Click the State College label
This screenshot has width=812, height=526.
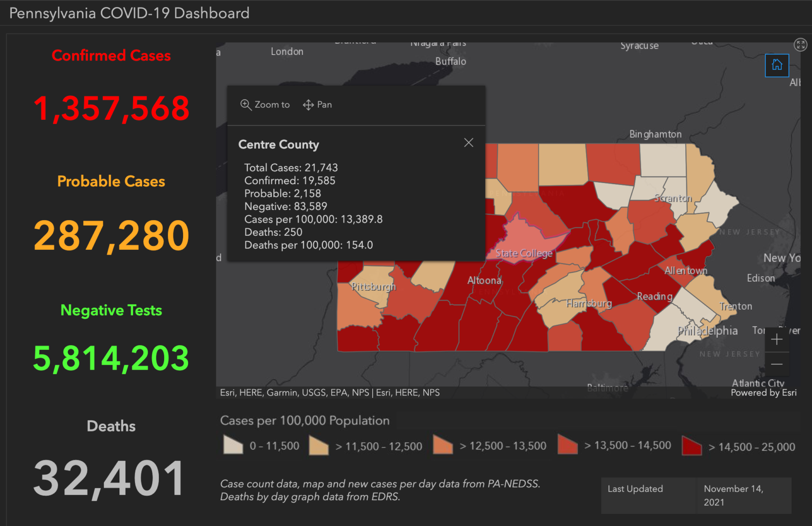[x=524, y=253]
